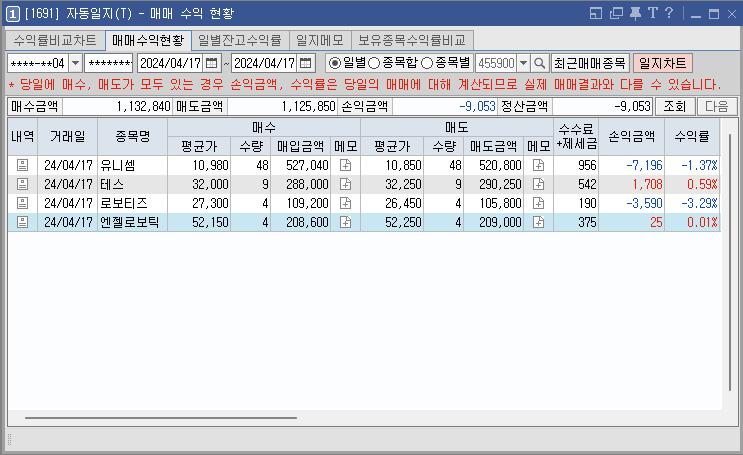
Task: Expand the stock code 455900 dropdown
Action: 523,63
